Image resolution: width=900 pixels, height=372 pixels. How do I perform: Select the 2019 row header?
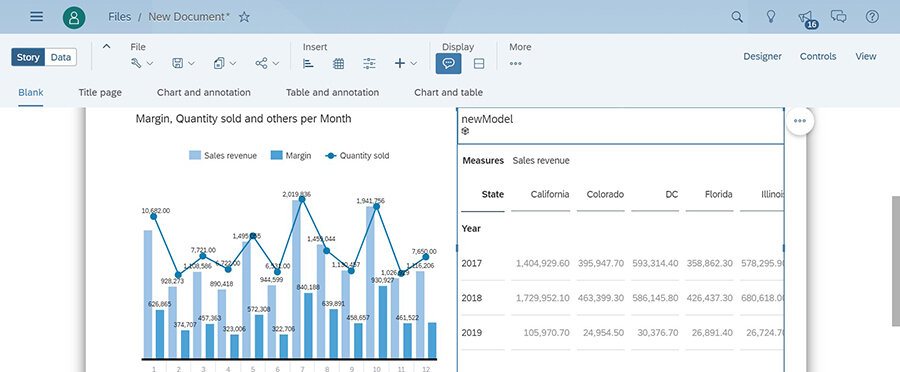[x=472, y=332]
